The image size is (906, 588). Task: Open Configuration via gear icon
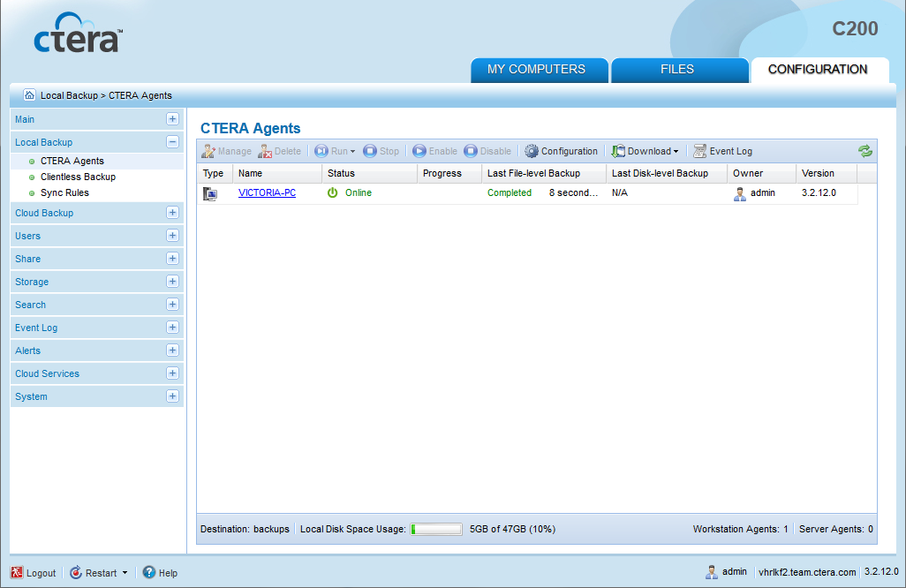click(532, 151)
